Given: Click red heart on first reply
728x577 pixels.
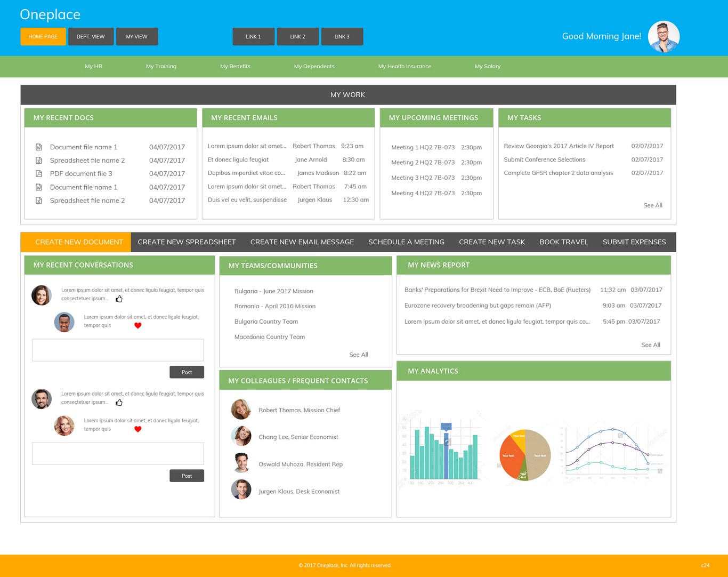Looking at the screenshot, I should 137,325.
